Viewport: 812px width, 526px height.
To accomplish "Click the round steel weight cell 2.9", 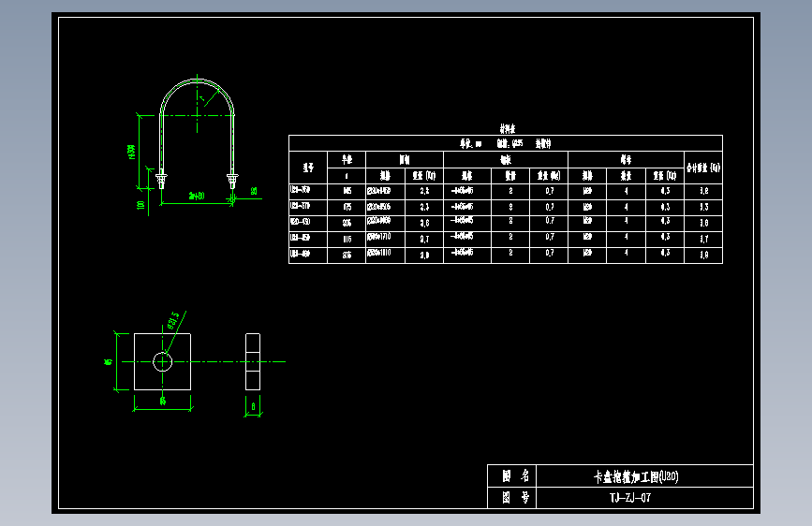I will tap(424, 256).
